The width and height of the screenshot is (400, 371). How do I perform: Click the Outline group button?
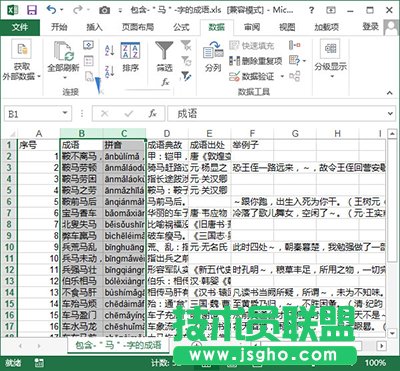pos(331,60)
